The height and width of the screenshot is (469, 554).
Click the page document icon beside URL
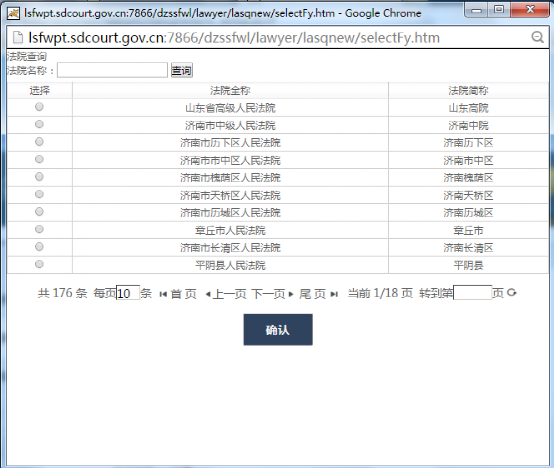pyautogui.click(x=18, y=37)
